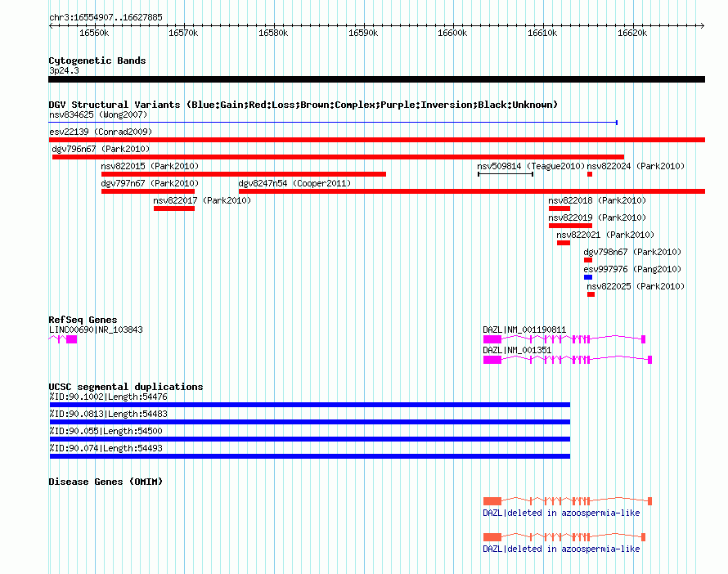Click the DAZL NM_001351 gene model

[x=568, y=360]
